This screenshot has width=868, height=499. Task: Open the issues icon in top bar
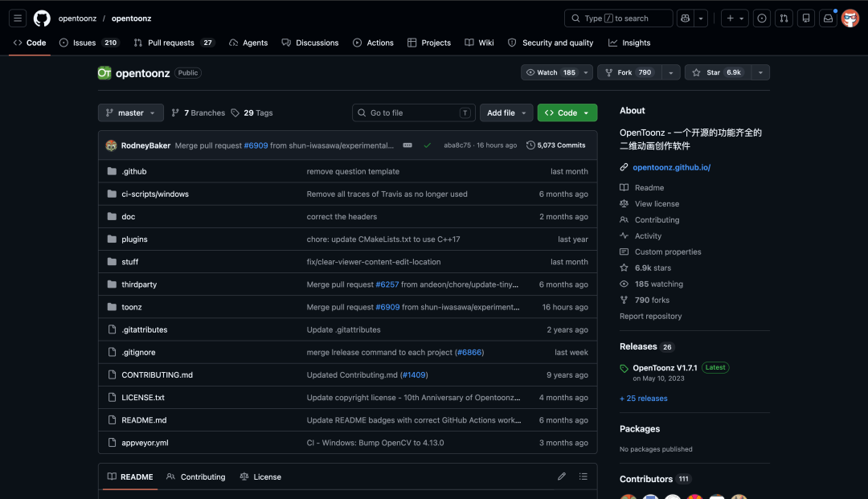pos(762,18)
